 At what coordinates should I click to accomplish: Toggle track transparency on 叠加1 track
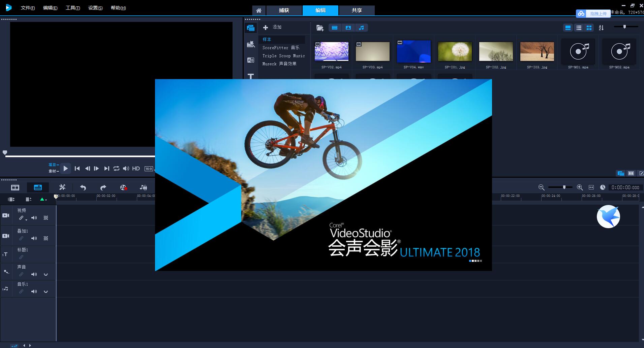(x=46, y=238)
